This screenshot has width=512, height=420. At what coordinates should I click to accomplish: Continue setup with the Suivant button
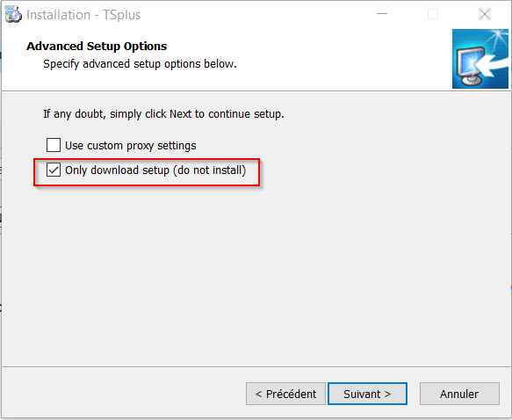pyautogui.click(x=367, y=394)
